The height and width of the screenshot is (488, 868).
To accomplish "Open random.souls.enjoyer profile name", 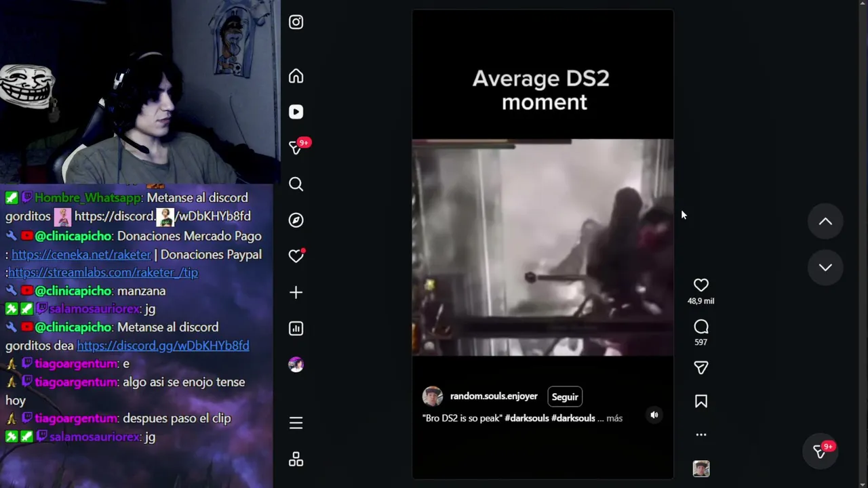I will [494, 396].
